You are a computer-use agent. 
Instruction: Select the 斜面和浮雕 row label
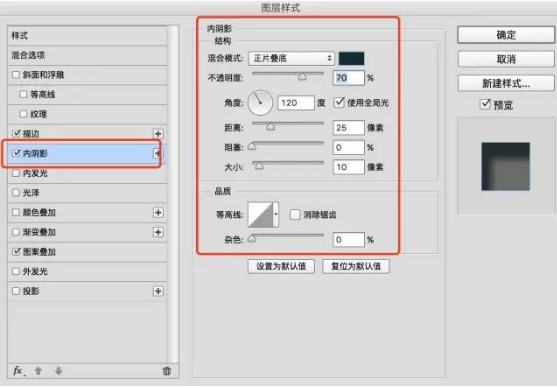click(x=43, y=75)
